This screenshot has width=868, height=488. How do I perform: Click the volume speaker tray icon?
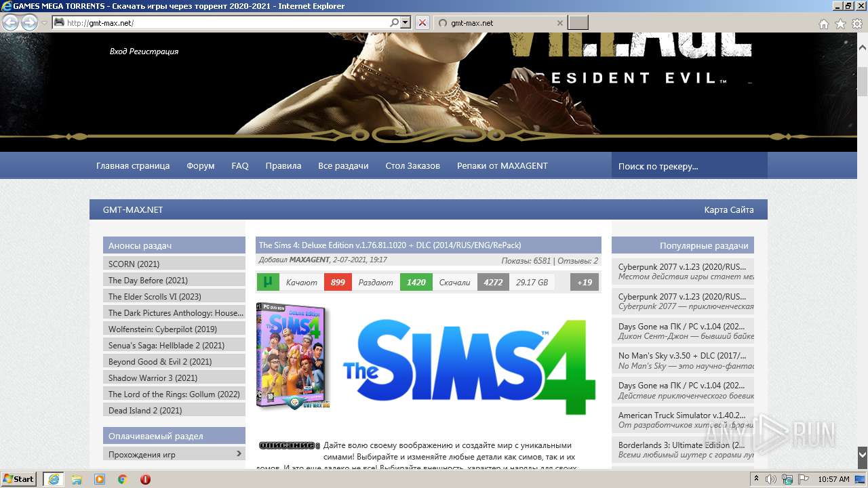click(772, 479)
